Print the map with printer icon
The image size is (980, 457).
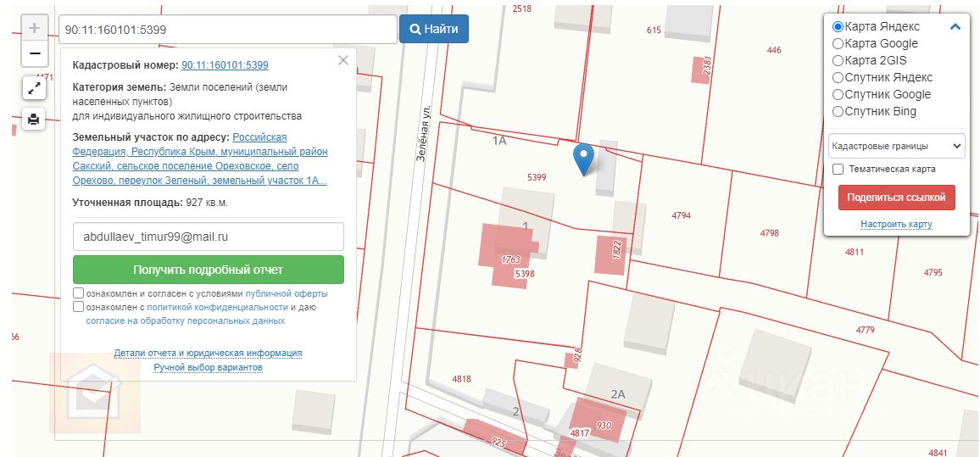(34, 119)
